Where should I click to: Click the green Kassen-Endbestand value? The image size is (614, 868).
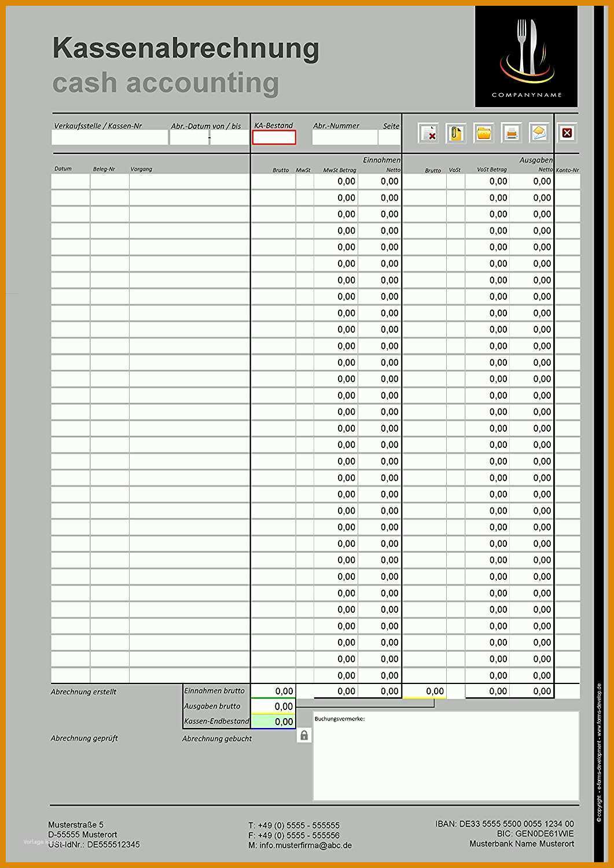point(273,722)
